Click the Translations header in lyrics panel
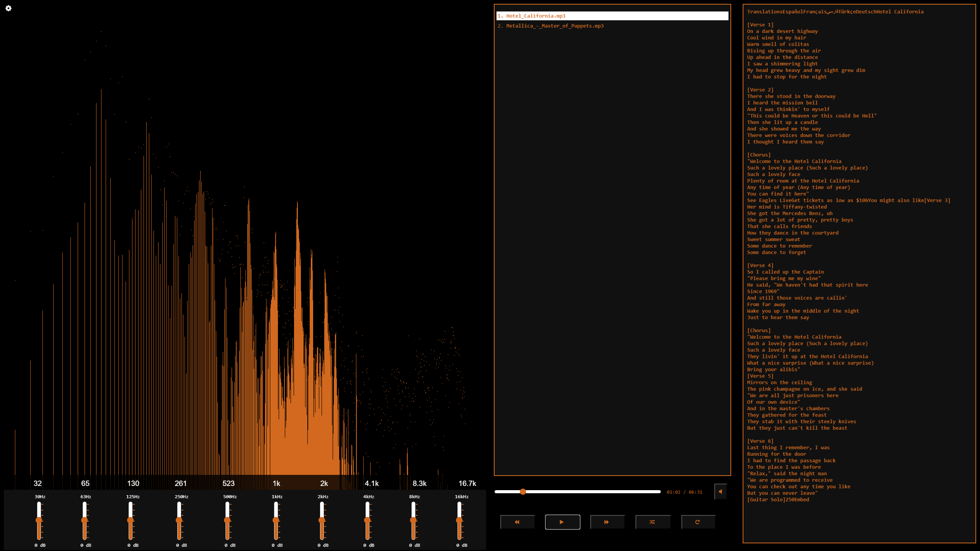This screenshot has width=980, height=551. click(x=764, y=11)
